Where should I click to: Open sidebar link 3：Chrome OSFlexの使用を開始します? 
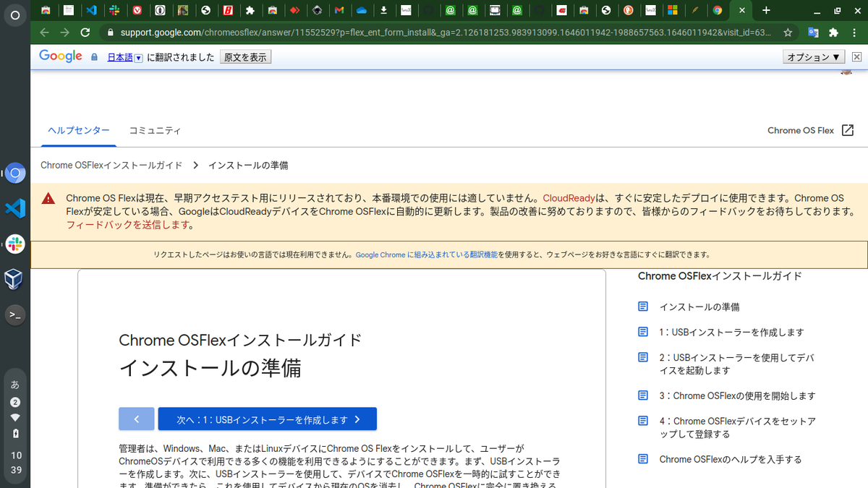click(x=737, y=395)
